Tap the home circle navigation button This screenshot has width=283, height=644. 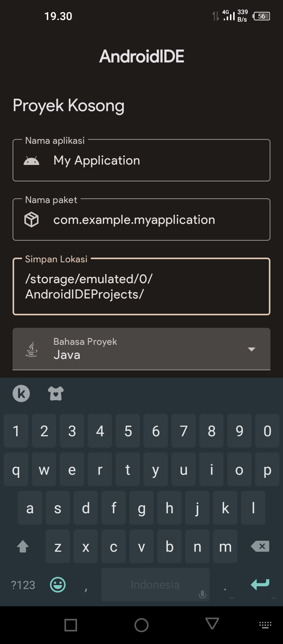pos(141,625)
